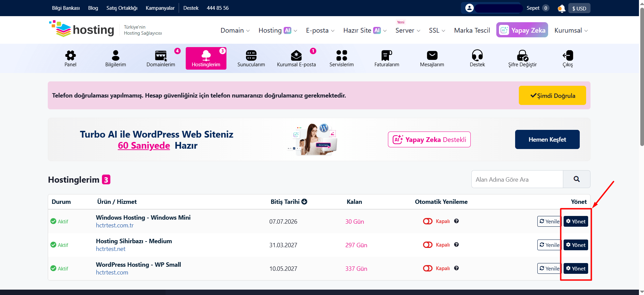Click help icon for hctrtest.net auto renewal
The image size is (644, 295).
[456, 245]
